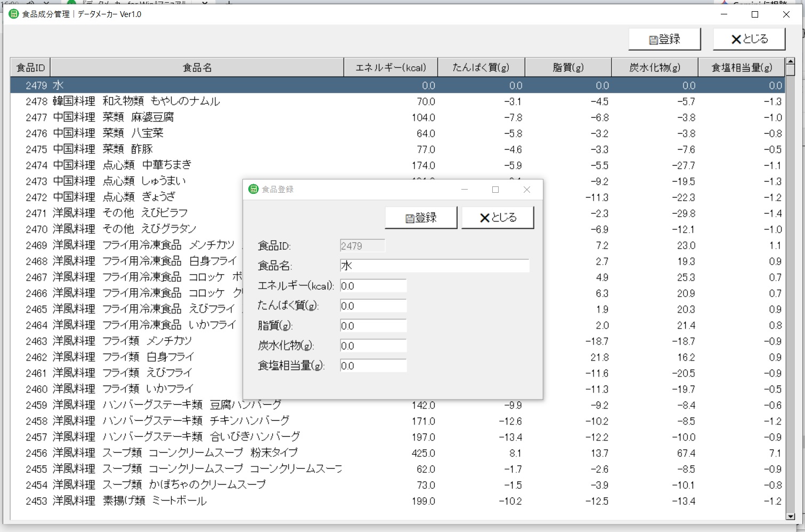Select row 2469 フライ用冷凍食品 メンチカツ
805x532 pixels.
point(126,245)
